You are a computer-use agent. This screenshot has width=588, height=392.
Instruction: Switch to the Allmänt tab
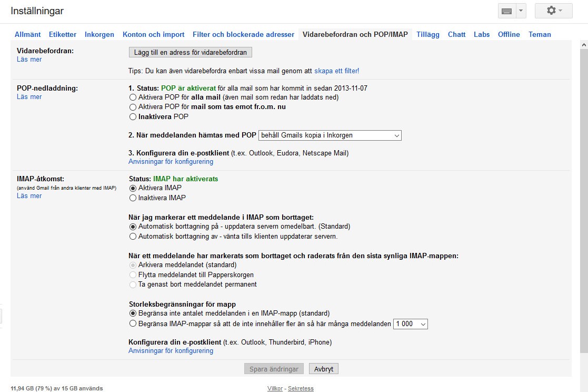click(27, 34)
